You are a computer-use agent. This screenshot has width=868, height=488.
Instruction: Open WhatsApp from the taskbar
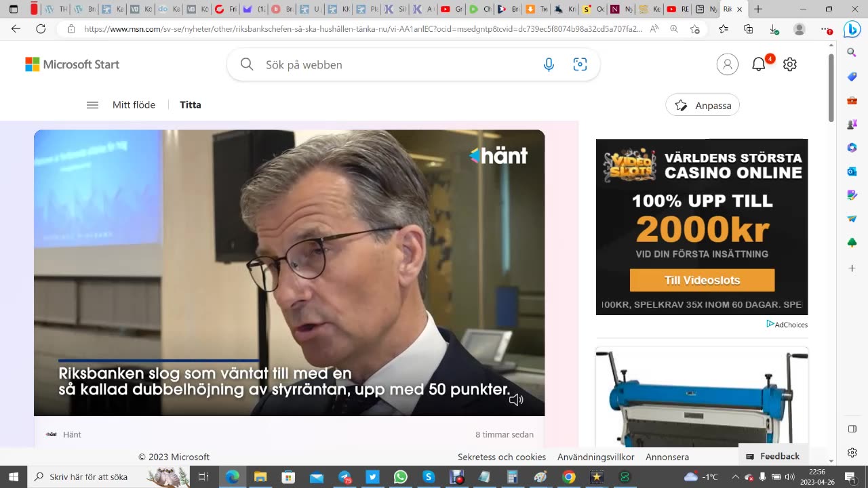400,477
